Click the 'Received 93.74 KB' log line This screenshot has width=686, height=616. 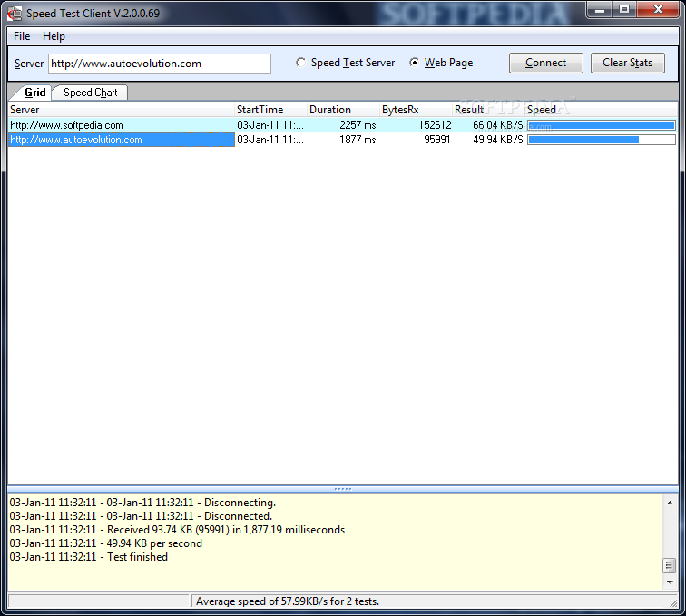coord(177,530)
